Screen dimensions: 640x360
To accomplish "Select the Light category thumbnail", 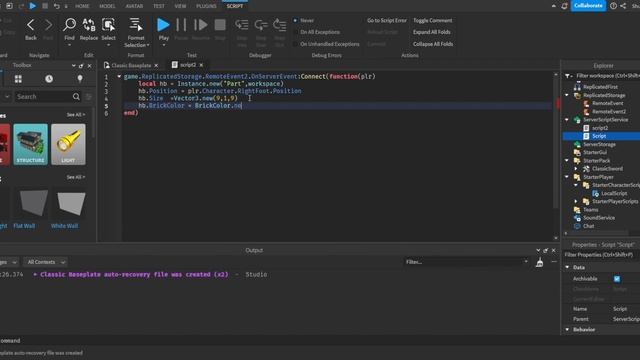I will (68, 144).
